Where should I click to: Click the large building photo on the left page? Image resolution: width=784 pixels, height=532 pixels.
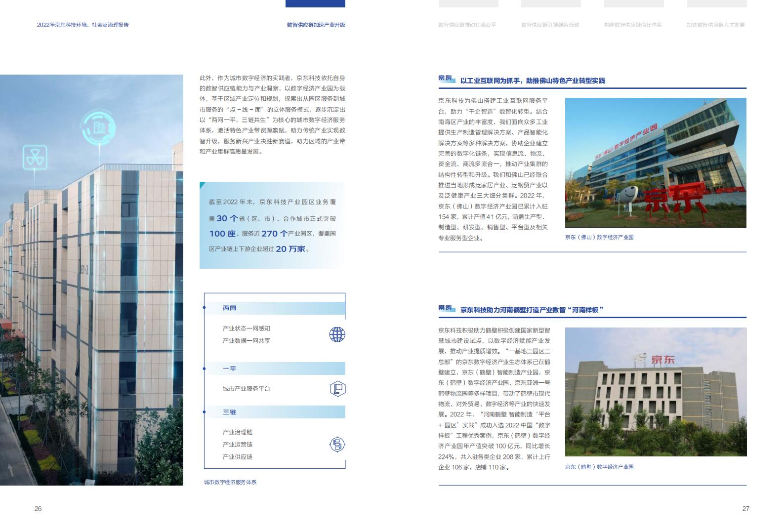tap(91, 280)
